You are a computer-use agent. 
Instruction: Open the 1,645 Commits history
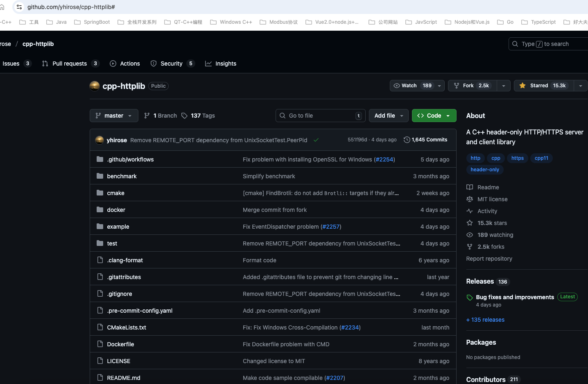click(425, 140)
